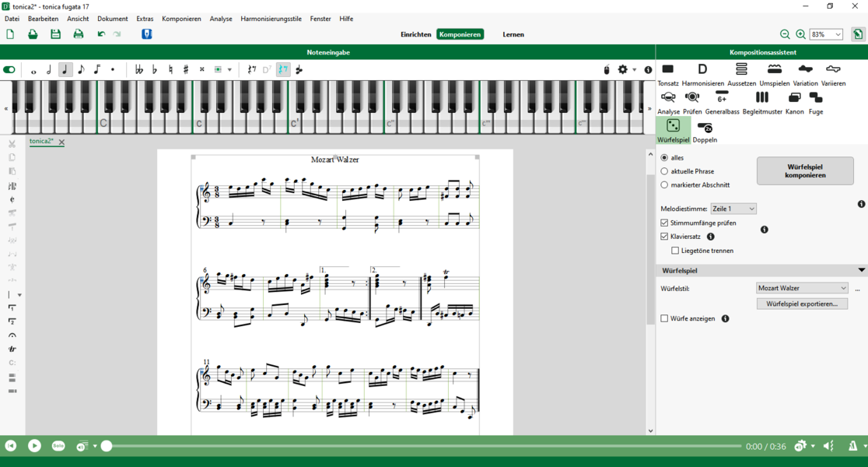Open the Melodiestimme 'Zeile 1' dropdown
The height and width of the screenshot is (467, 868).
[x=733, y=209]
